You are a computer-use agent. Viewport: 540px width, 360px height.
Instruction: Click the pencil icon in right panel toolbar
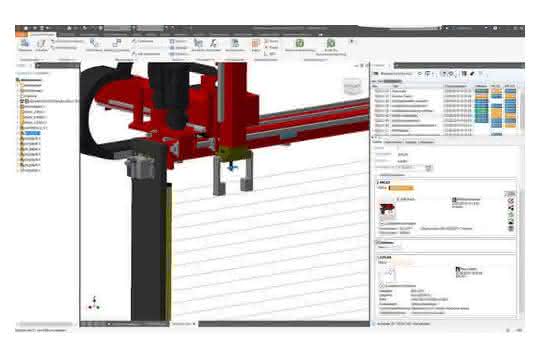tap(473, 73)
